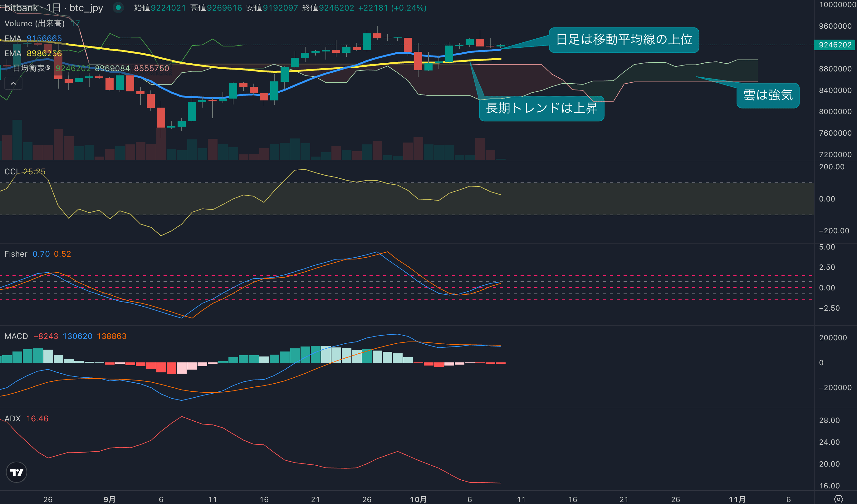Select the ADX indicator legend label

click(12, 418)
